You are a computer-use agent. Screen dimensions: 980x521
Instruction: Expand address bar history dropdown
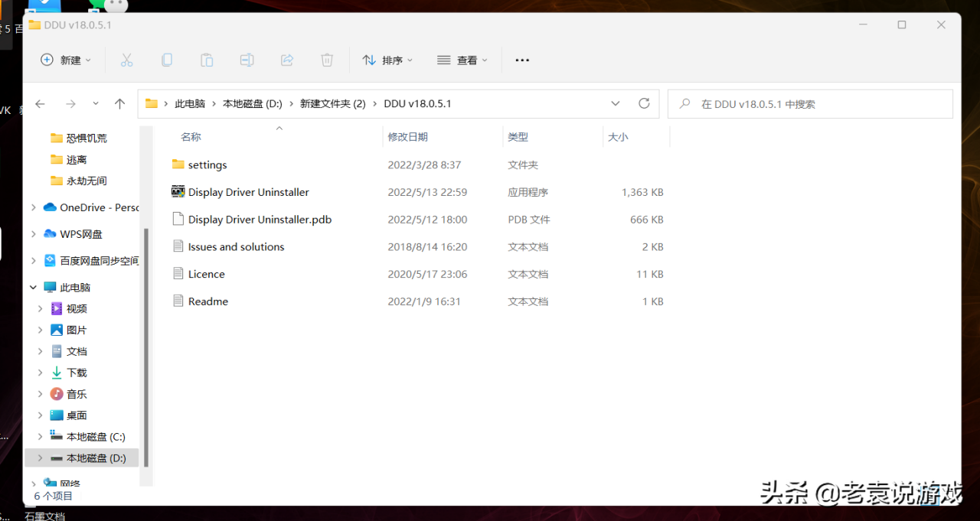[616, 103]
